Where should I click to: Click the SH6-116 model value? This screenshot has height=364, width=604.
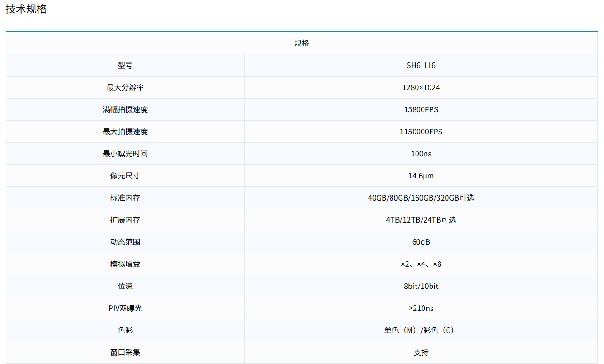[421, 65]
